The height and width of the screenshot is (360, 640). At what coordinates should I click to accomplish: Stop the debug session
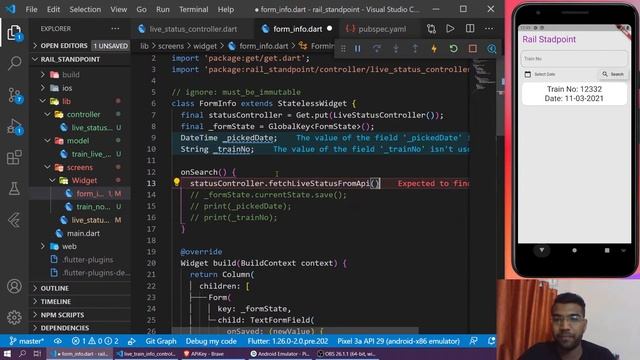(x=473, y=49)
